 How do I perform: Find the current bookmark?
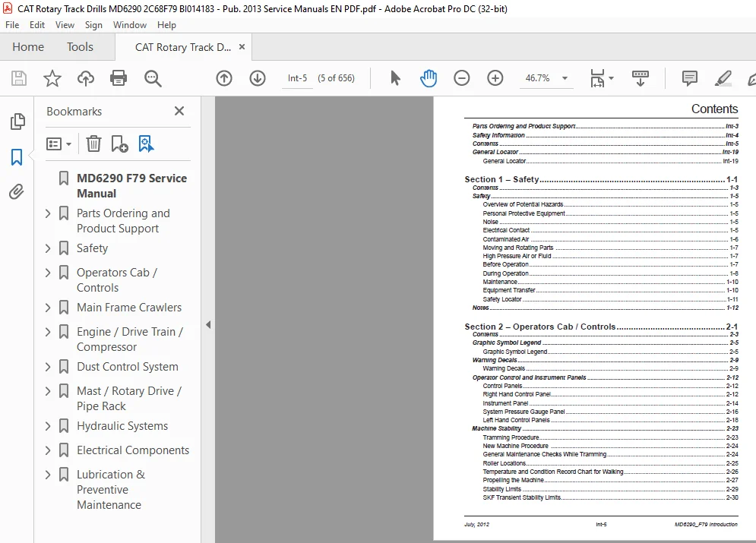pyautogui.click(x=146, y=144)
